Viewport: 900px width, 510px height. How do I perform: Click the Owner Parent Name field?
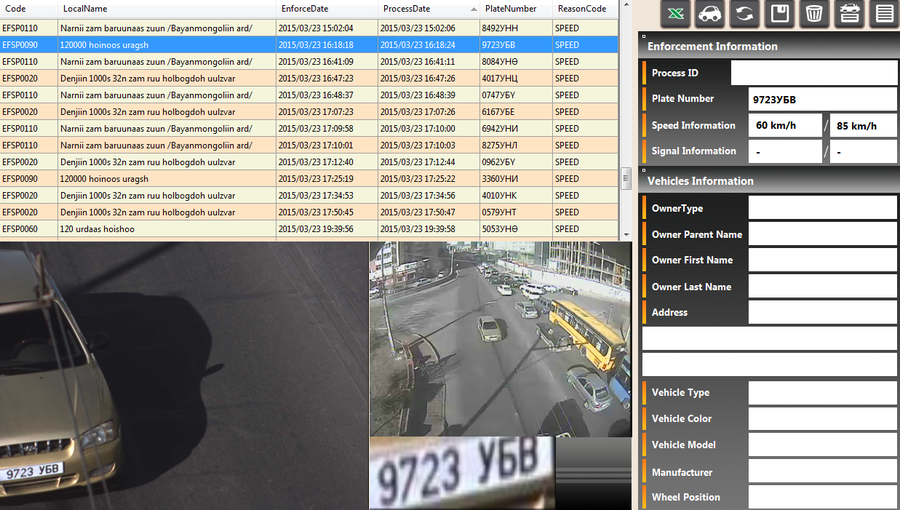[822, 234]
